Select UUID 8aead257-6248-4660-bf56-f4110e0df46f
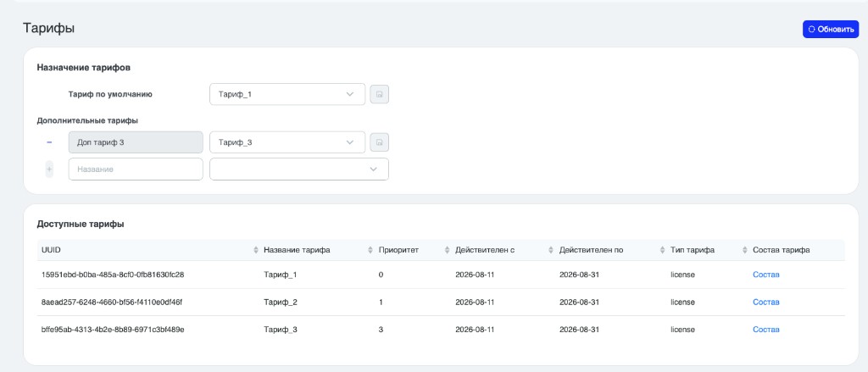Viewport: 868px width, 372px height. click(112, 303)
